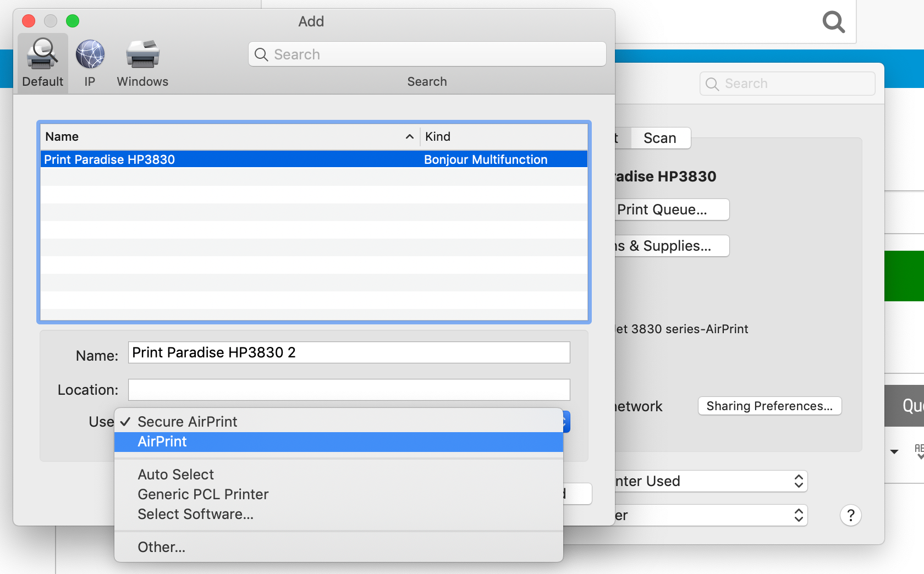Click the large magnifier search icon top right
The height and width of the screenshot is (574, 924).
point(834,22)
